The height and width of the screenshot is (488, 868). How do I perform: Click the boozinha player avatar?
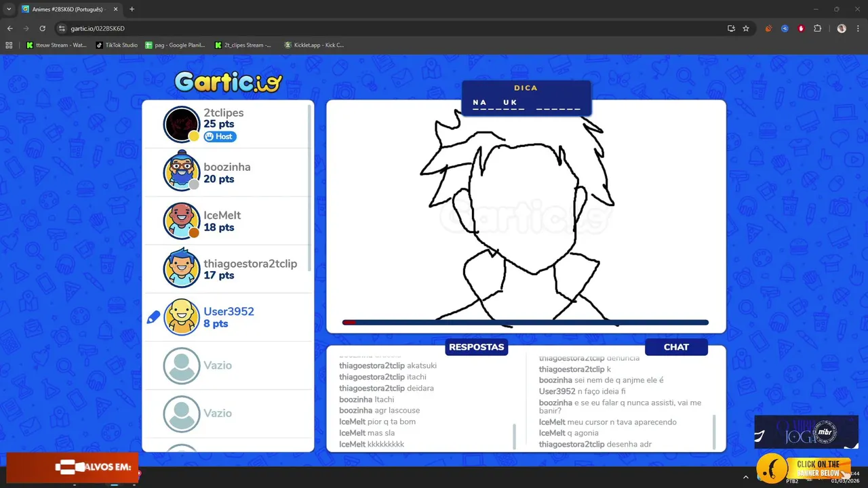point(182,172)
